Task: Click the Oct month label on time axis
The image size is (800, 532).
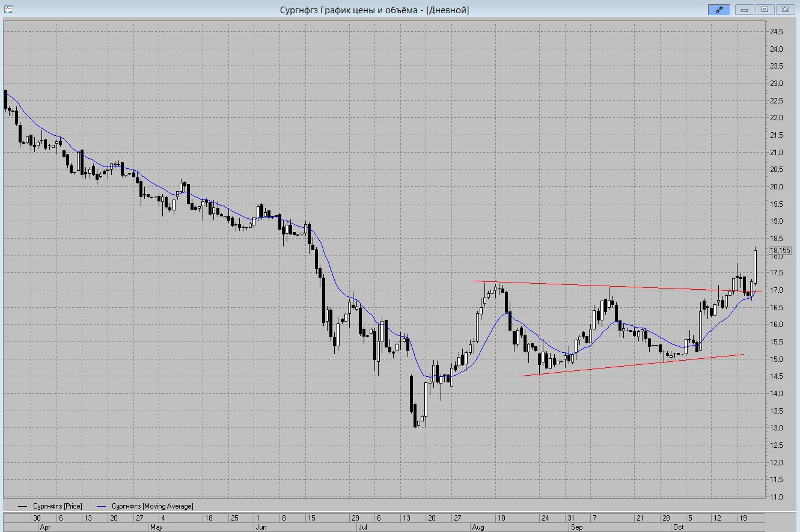Action: (x=679, y=527)
